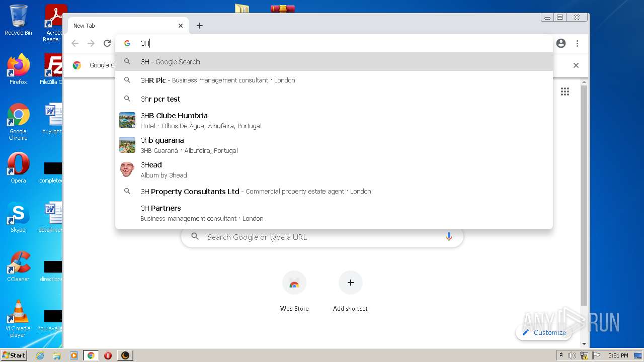The height and width of the screenshot is (362, 644).
Task: Open the Skype desktop shortcut
Action: [18, 217]
